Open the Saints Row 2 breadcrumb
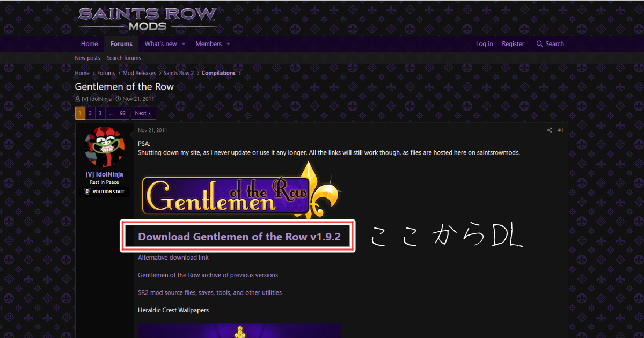644x338 pixels. click(179, 73)
